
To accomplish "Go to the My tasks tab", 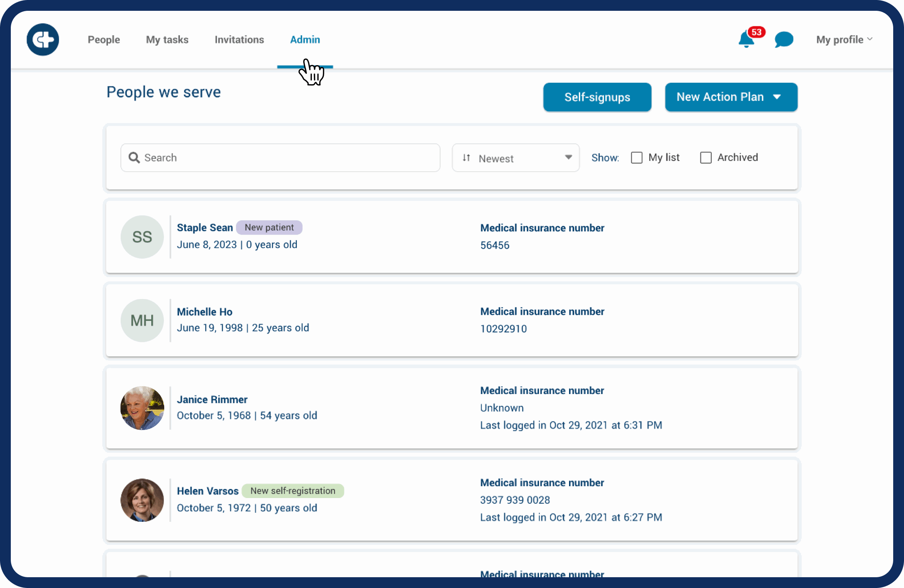I will coord(167,40).
